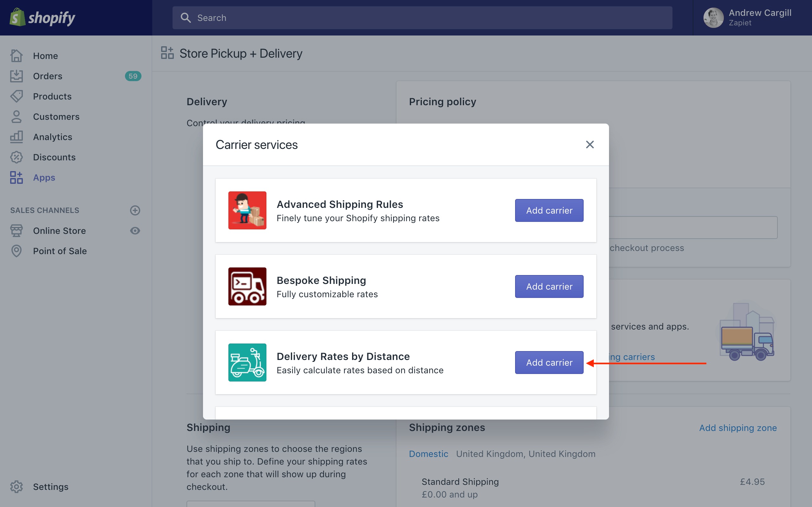Add carrier for Bespoke Shipping
The image size is (812, 507).
point(549,286)
